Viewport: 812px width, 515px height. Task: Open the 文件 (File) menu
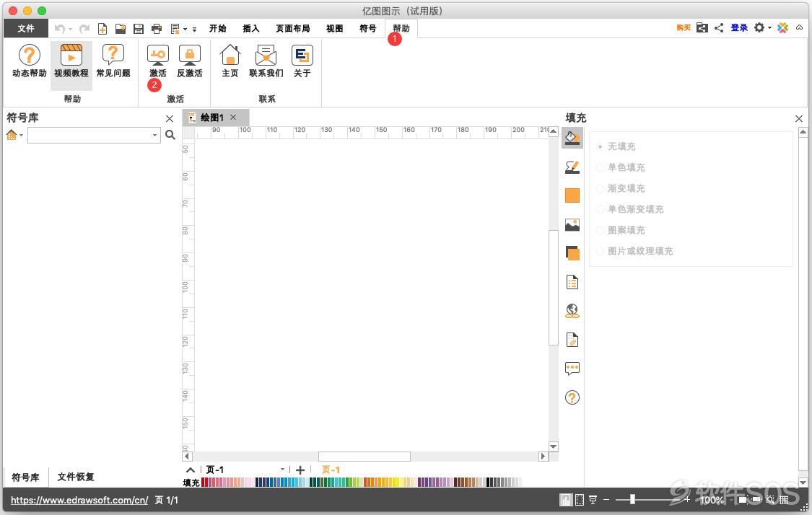point(26,28)
